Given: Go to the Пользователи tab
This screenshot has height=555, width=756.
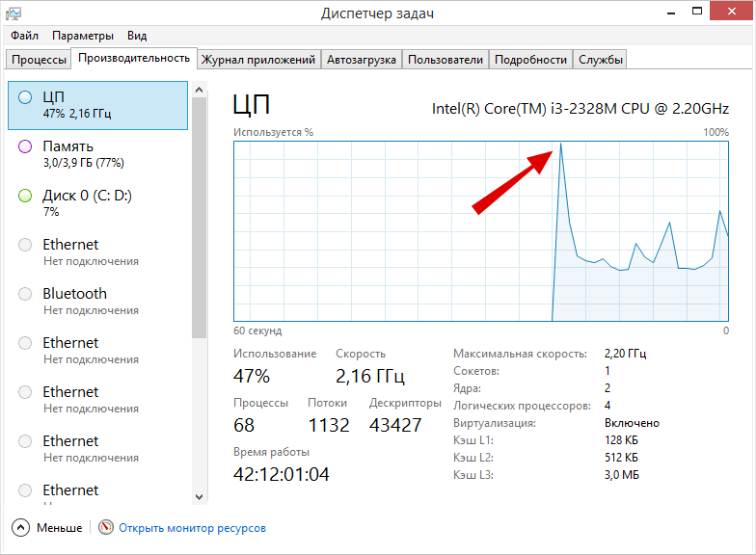Looking at the screenshot, I should pyautogui.click(x=445, y=60).
